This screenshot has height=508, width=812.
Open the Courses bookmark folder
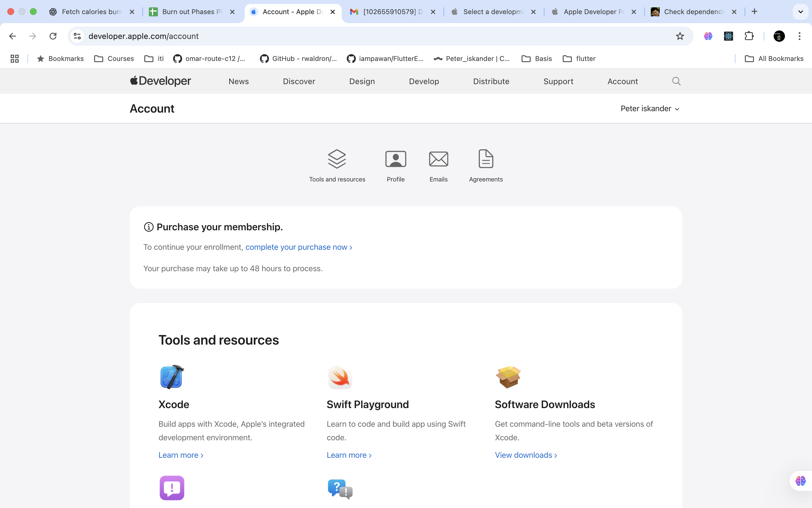pos(114,59)
